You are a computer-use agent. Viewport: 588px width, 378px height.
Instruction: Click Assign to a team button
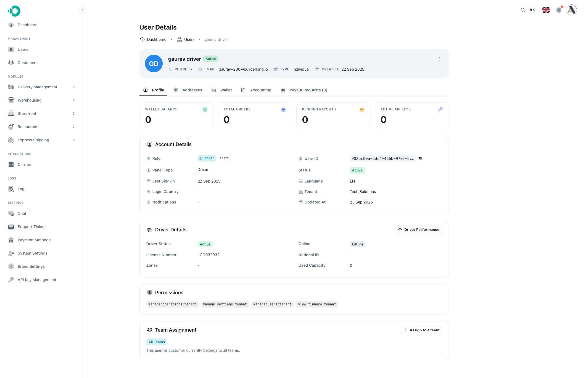[421, 330]
